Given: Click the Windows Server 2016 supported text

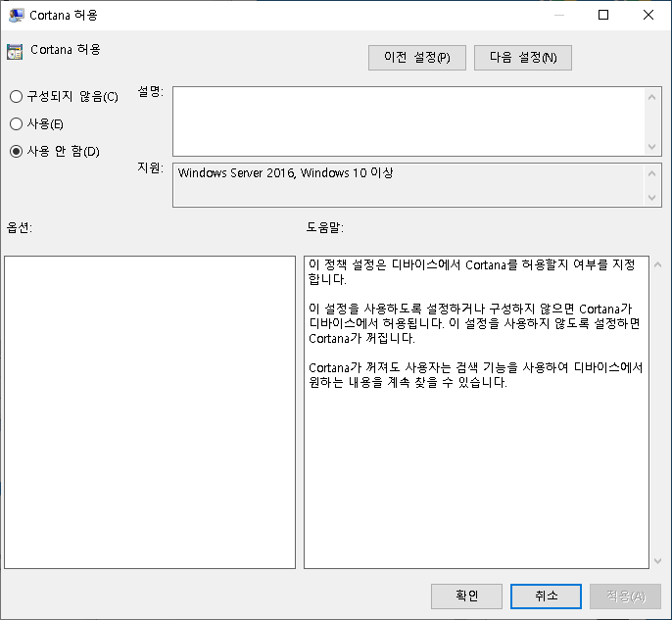Looking at the screenshot, I should (x=285, y=173).
